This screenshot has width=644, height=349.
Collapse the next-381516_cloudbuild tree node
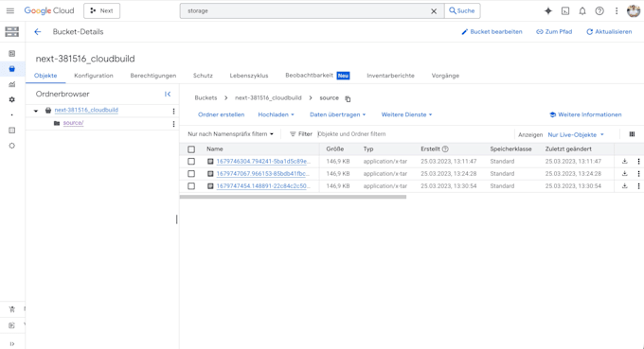[x=36, y=111]
